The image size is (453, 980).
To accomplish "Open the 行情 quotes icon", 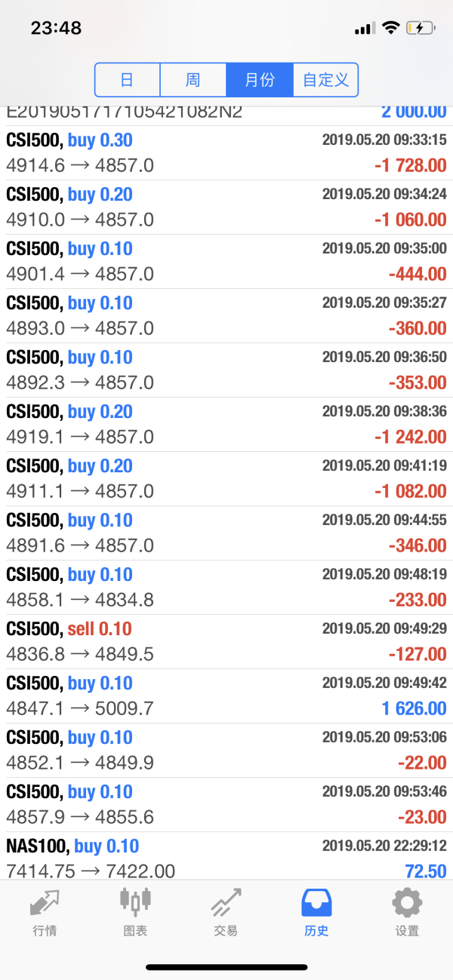I will coord(45,902).
